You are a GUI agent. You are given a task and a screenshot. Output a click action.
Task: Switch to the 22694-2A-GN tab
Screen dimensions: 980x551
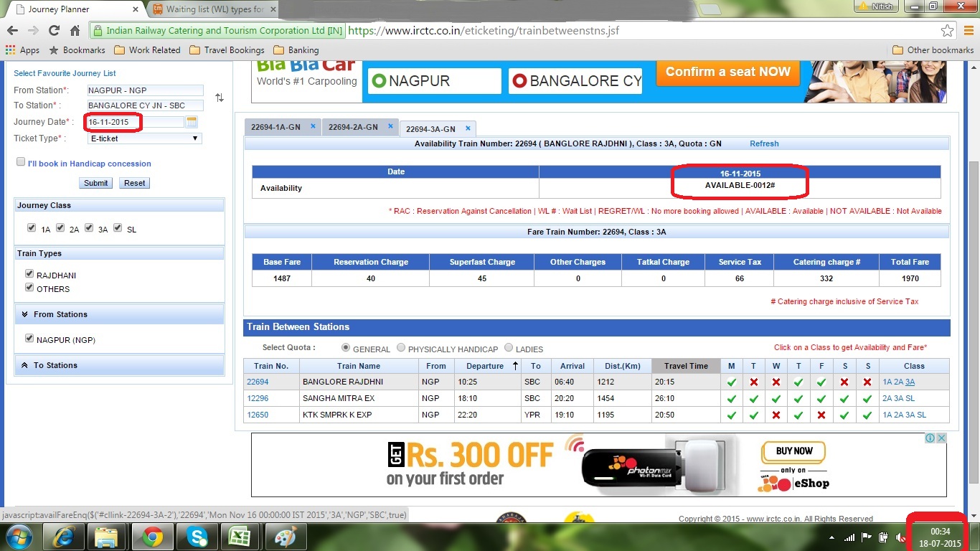coord(353,127)
